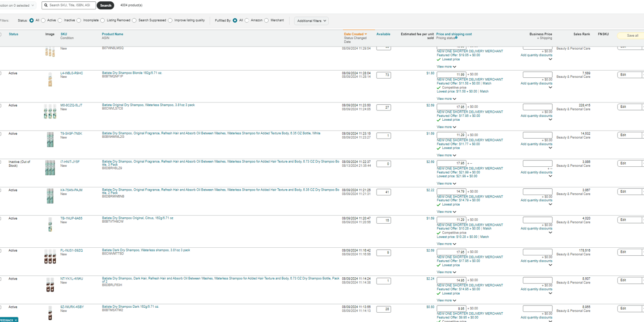This screenshot has height=322, width=644.
Task: Open the Additional filters dropdown
Action: (311, 21)
